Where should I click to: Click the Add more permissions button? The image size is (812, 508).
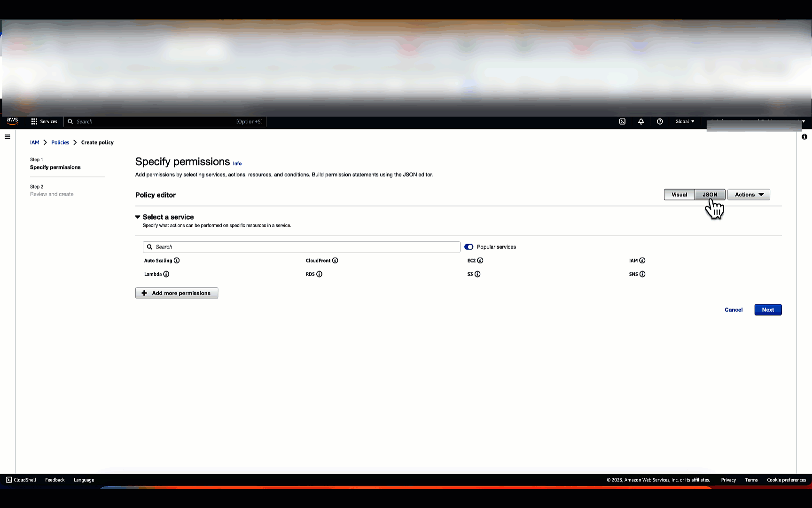pos(177,293)
